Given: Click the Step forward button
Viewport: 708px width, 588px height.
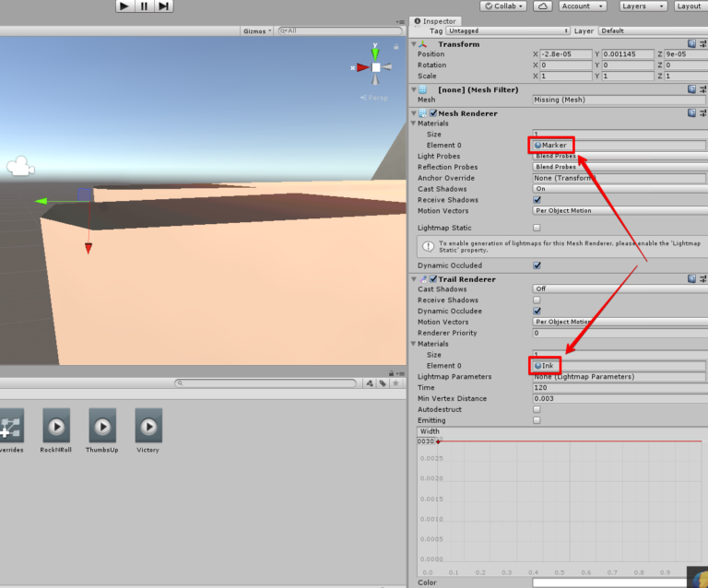Looking at the screenshot, I should [163, 6].
